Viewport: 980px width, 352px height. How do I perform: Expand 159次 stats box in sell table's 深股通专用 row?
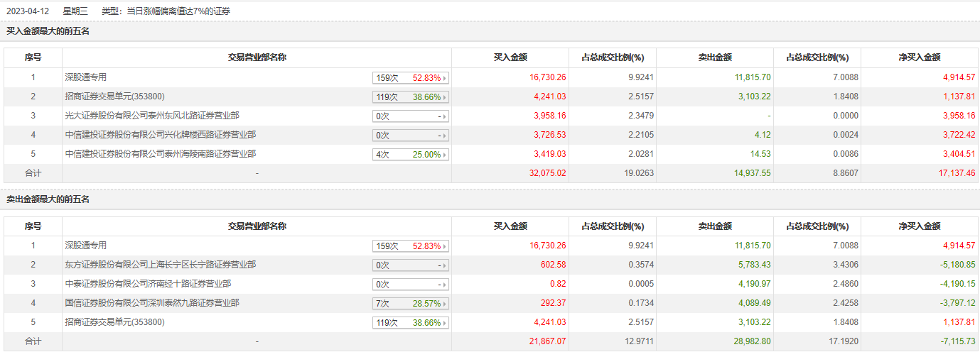tap(411, 246)
